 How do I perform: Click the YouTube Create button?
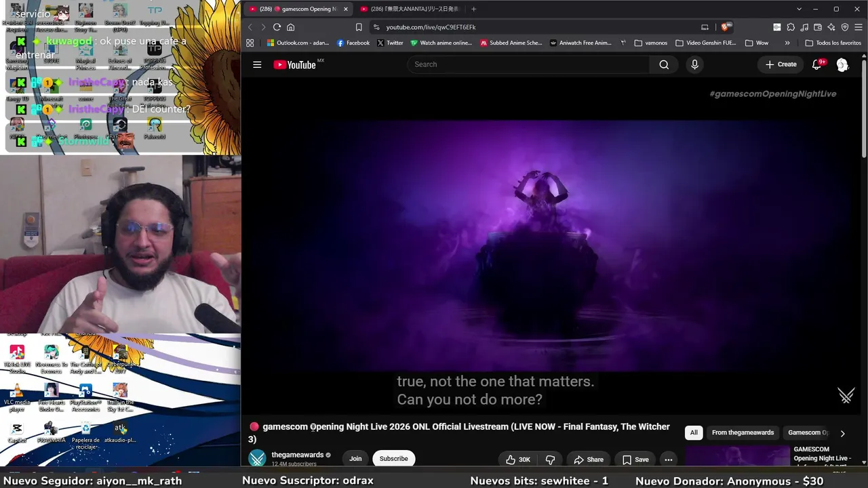click(x=781, y=64)
